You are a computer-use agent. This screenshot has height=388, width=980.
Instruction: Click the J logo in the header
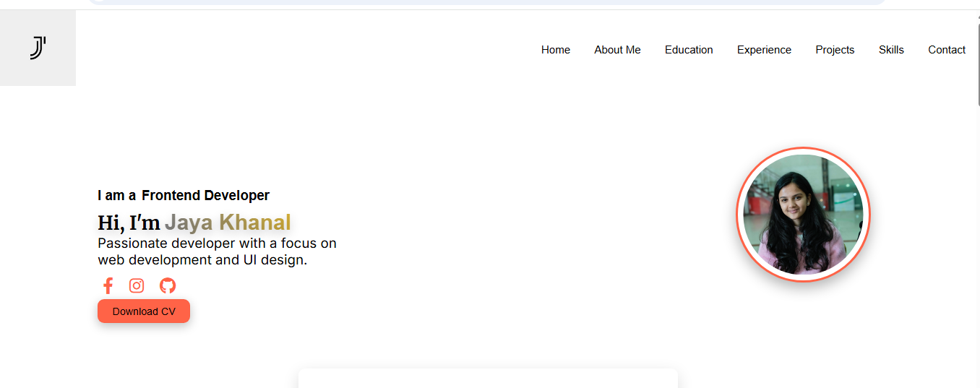tap(38, 48)
